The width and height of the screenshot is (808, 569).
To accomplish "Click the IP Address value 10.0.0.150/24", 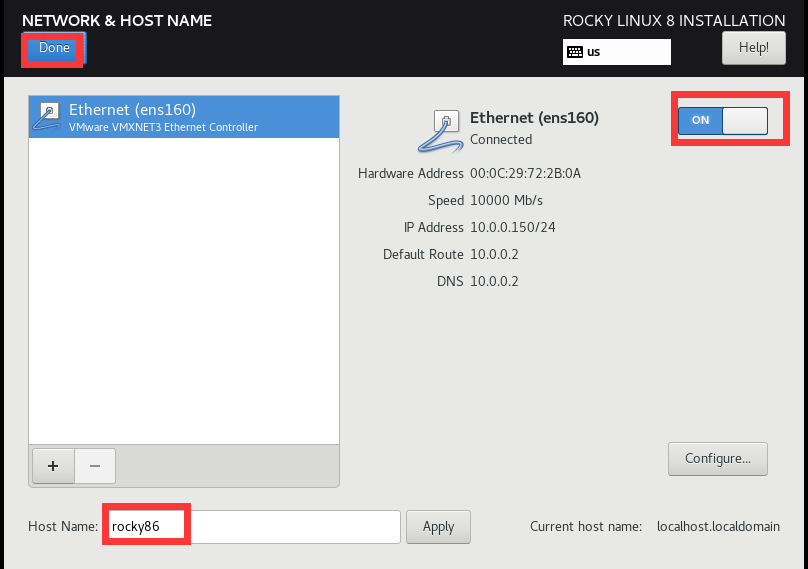I will pyautogui.click(x=513, y=227).
